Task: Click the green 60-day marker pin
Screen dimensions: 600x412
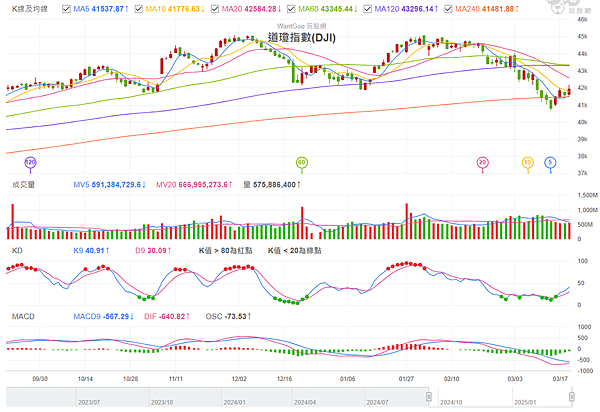Action: coord(302,163)
